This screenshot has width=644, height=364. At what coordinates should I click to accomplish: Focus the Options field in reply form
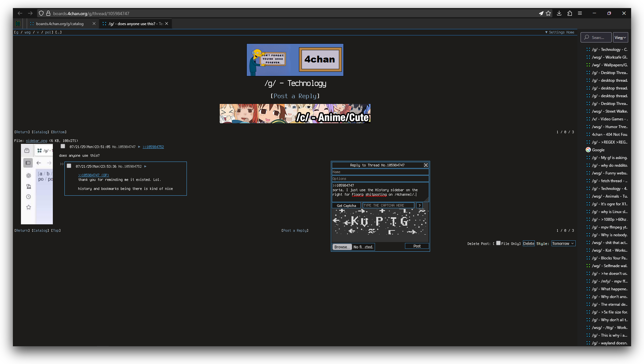pyautogui.click(x=380, y=179)
